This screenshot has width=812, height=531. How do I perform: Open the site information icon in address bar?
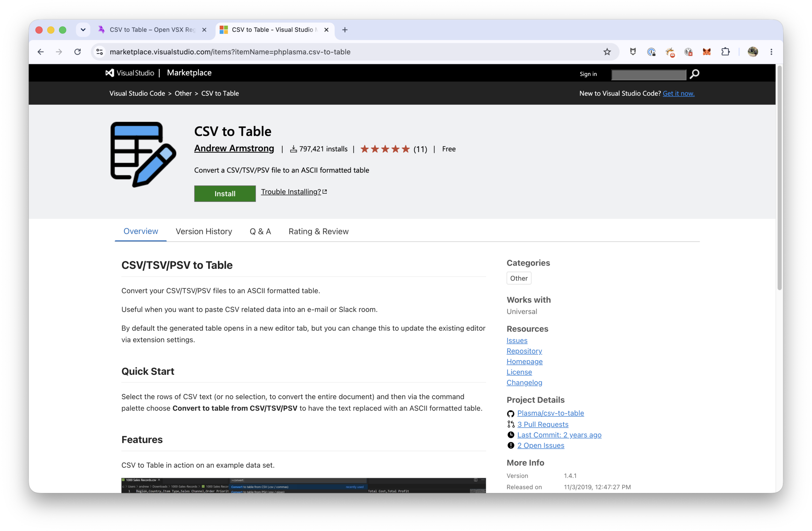100,52
